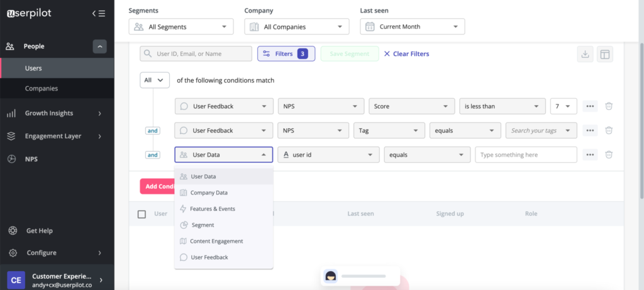Open more options for the Score condition
The image size is (644, 290).
[590, 106]
